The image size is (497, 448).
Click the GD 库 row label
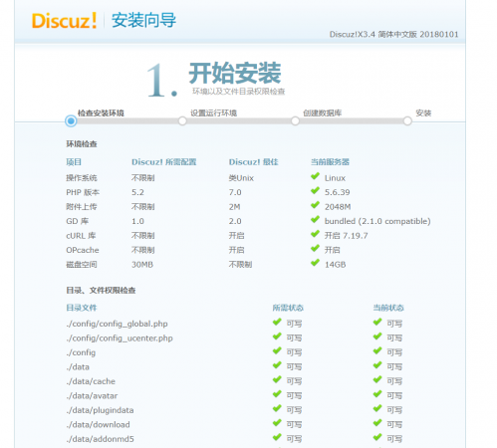(x=78, y=221)
